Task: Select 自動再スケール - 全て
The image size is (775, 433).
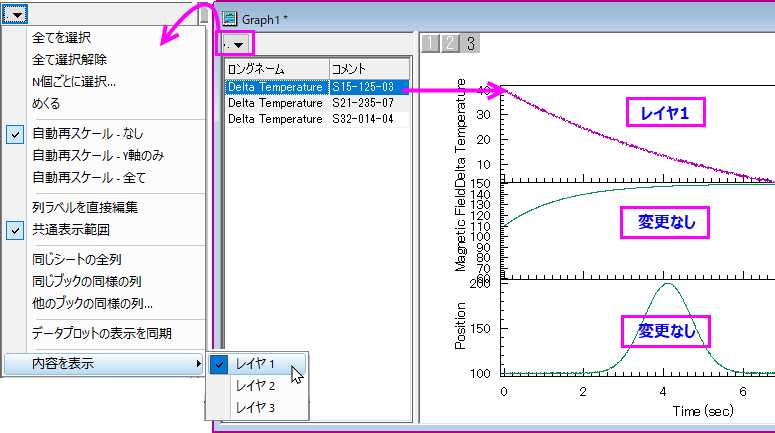Action: [89, 178]
